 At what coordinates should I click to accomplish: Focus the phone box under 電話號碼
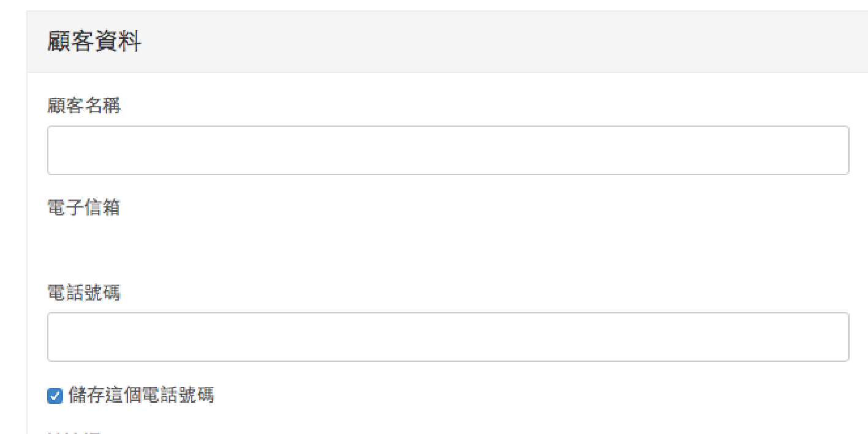tap(448, 337)
